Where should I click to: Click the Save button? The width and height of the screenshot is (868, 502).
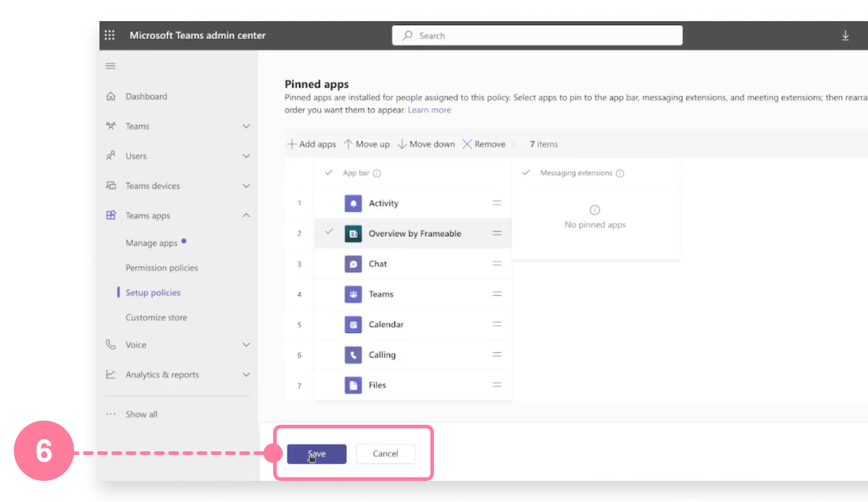tap(316, 454)
